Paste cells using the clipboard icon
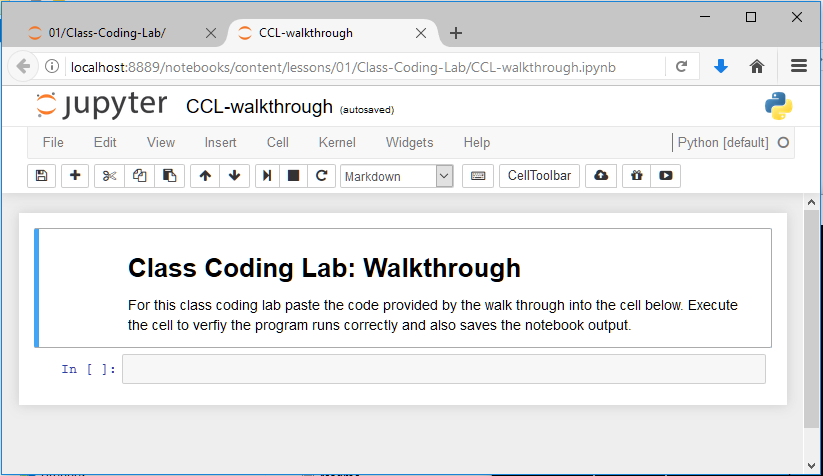 [170, 176]
